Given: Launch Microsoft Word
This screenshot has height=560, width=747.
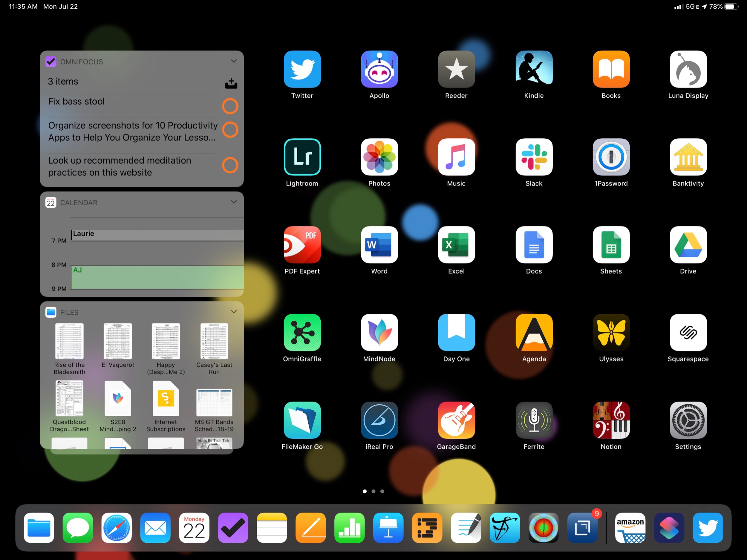Looking at the screenshot, I should tap(379, 245).
